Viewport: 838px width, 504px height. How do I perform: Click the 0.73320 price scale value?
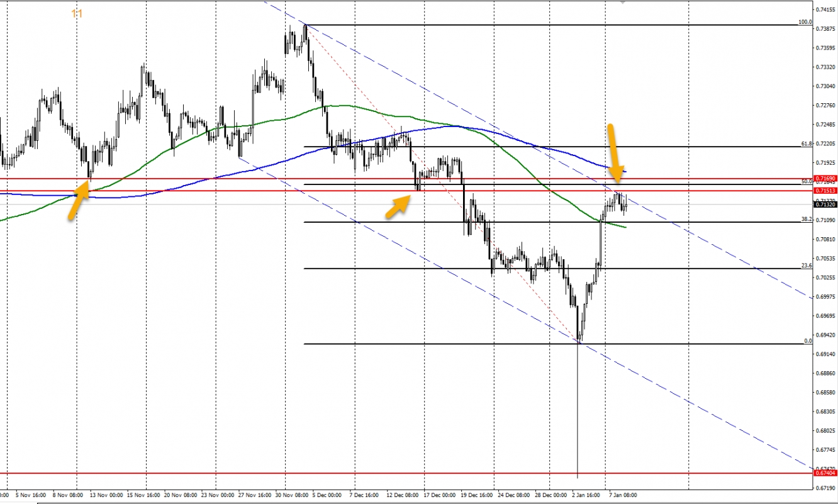tap(825, 67)
